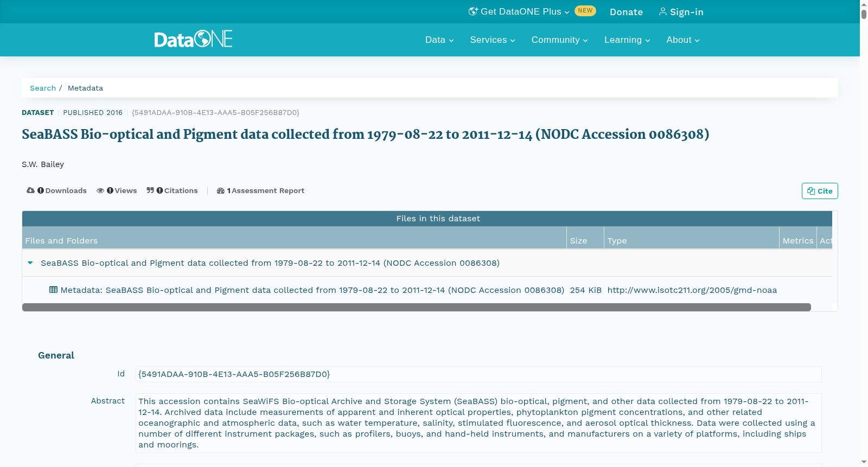This screenshot has height=467, width=868.
Task: Click the quotation icon beside Citations
Action: (x=150, y=190)
